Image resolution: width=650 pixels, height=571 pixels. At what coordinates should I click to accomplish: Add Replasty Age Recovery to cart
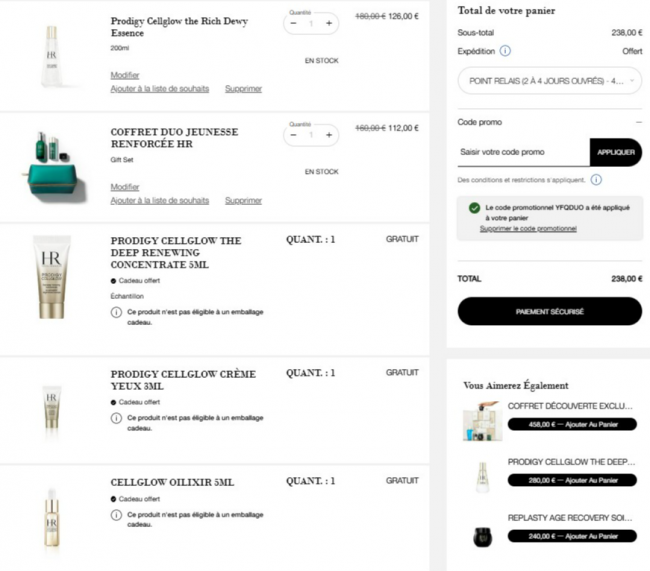(571, 535)
